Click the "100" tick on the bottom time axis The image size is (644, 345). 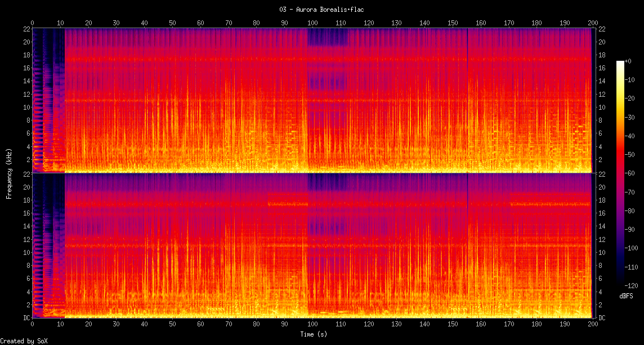tap(312, 325)
